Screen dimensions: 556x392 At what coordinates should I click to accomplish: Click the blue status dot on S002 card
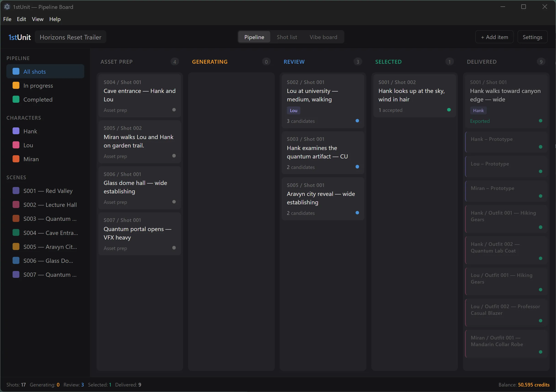[x=357, y=121]
